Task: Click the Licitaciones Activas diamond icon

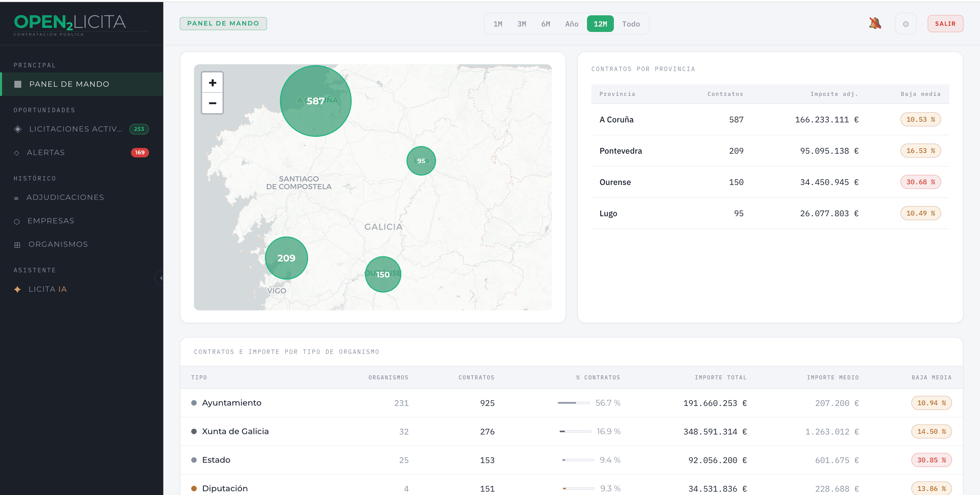Action: (x=17, y=129)
